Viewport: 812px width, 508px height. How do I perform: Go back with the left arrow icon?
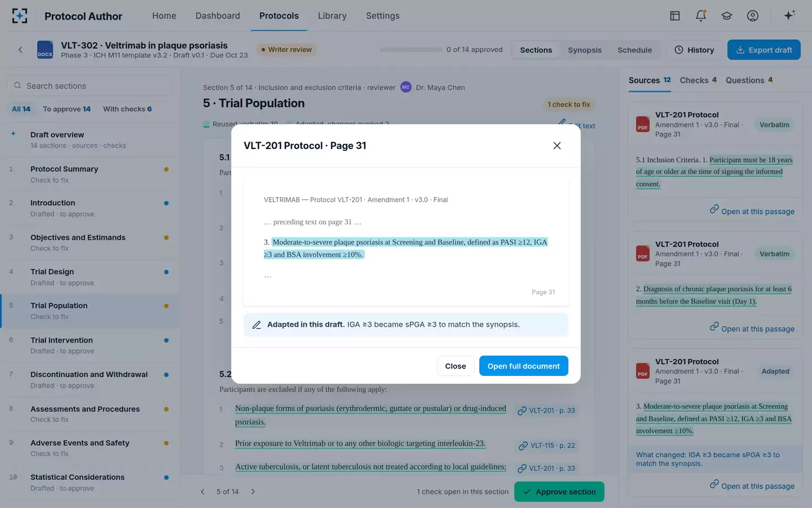[20, 50]
